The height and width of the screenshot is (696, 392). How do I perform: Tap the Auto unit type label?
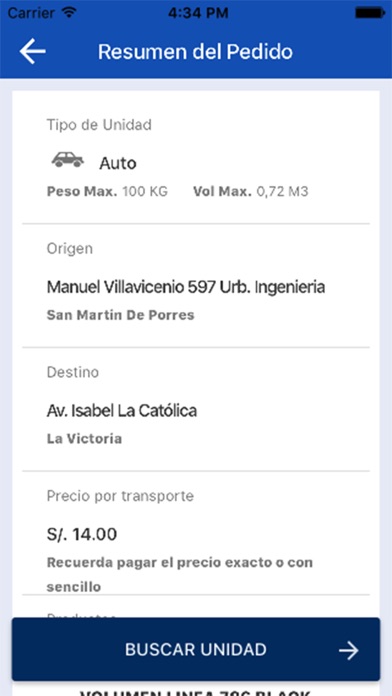coord(118,163)
